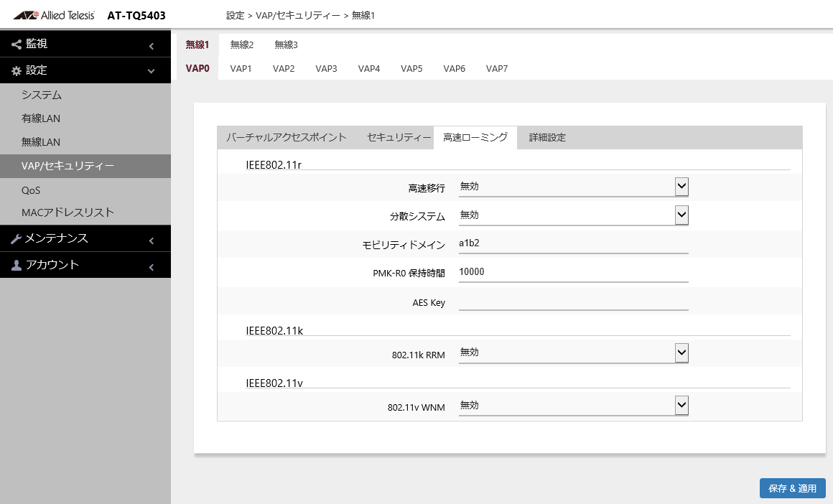The image size is (833, 504).
Task: Open the 詳細設定 tab
Action: point(547,138)
